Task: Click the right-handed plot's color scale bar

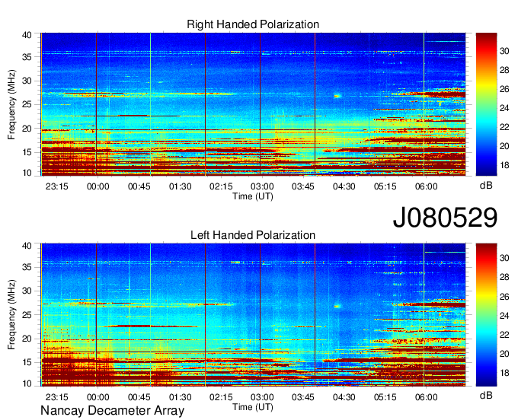Action: tap(486, 104)
